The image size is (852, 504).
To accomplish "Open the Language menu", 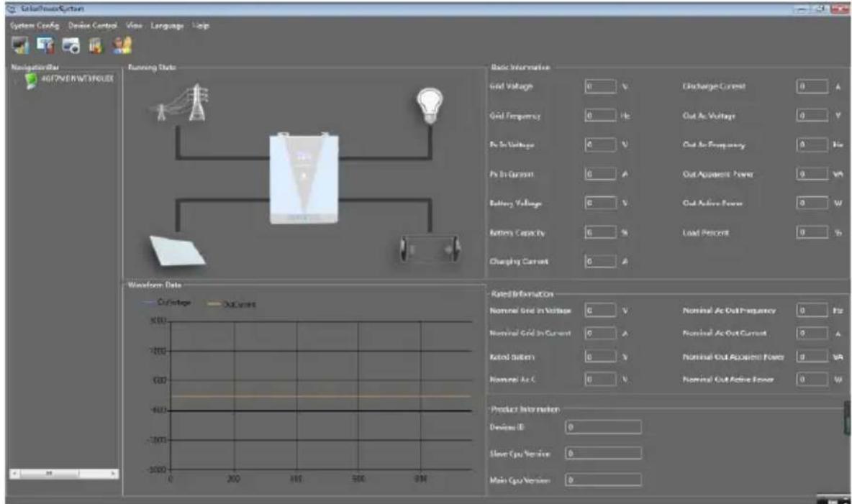I will tap(167, 26).
